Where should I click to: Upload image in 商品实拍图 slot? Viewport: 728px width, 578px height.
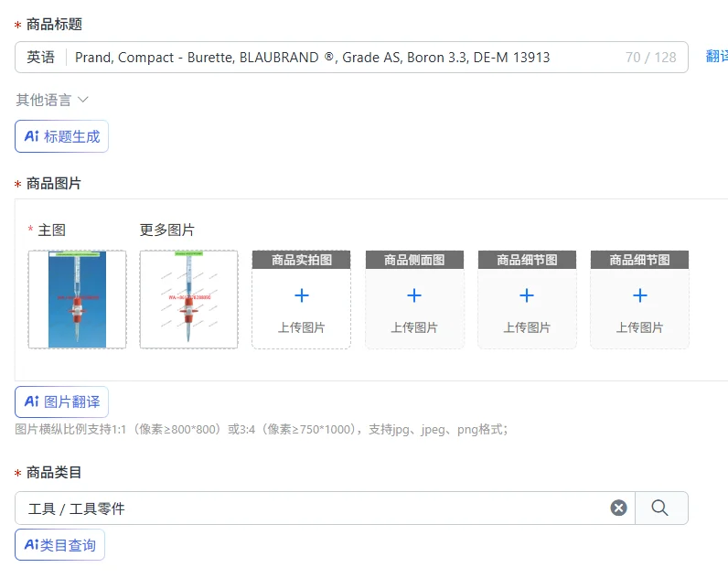coord(301,299)
